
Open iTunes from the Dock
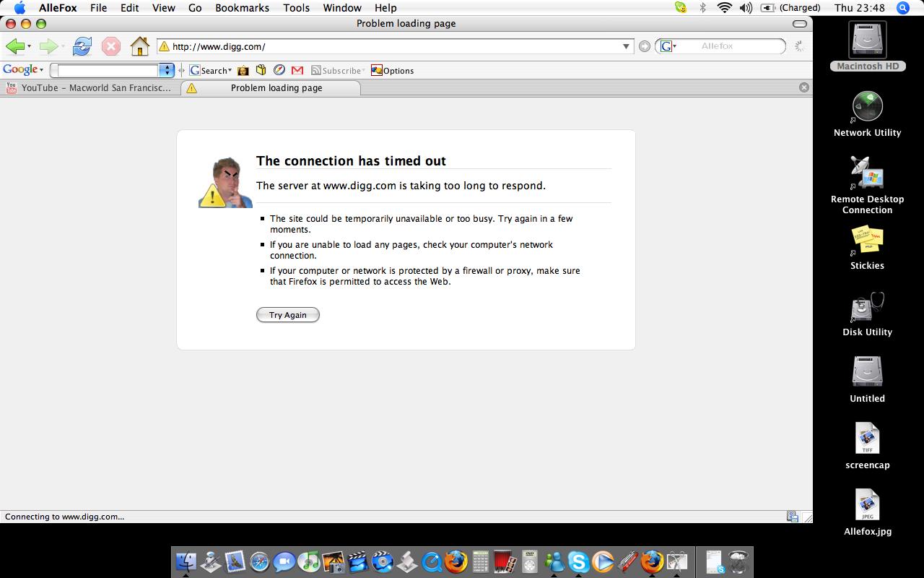pos(309,561)
